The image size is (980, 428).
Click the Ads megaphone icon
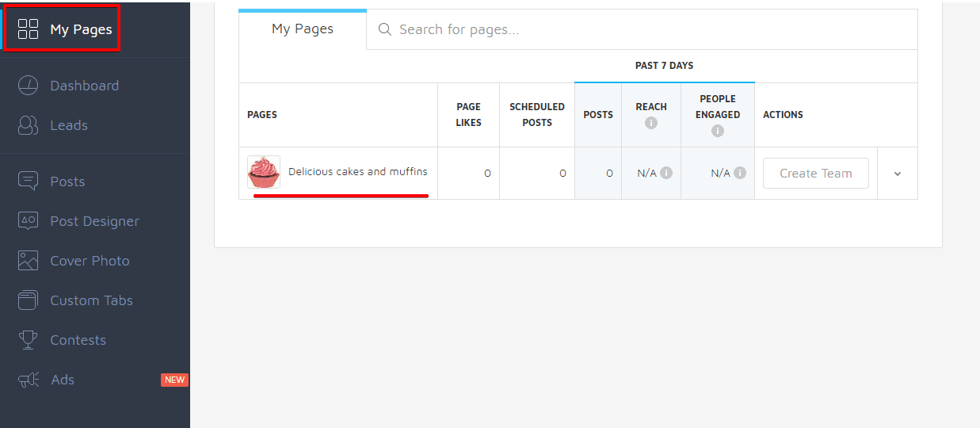[29, 380]
